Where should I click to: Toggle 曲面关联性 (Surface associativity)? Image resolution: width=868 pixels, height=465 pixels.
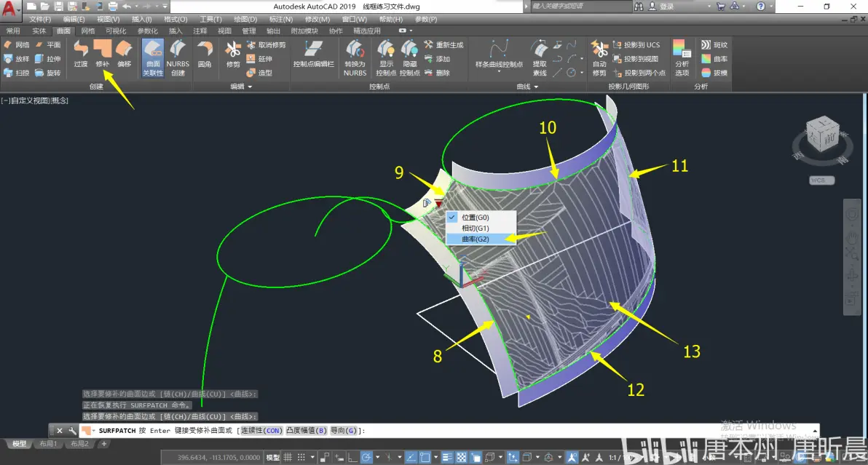(x=153, y=57)
